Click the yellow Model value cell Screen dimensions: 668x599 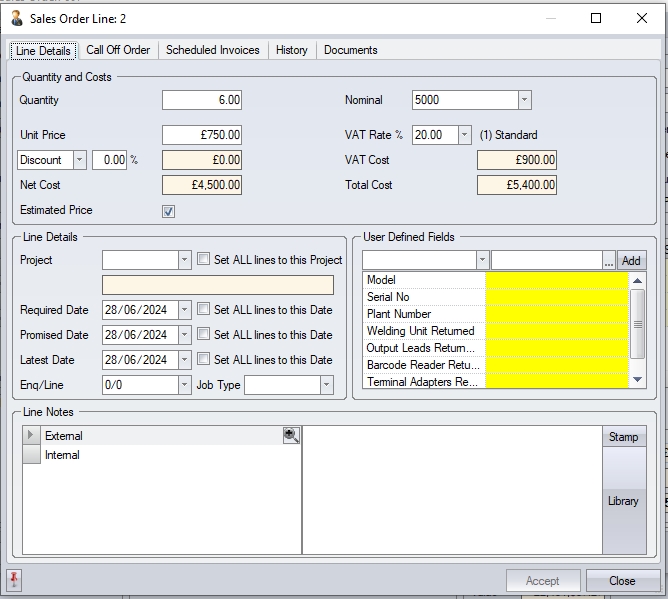[x=557, y=280]
